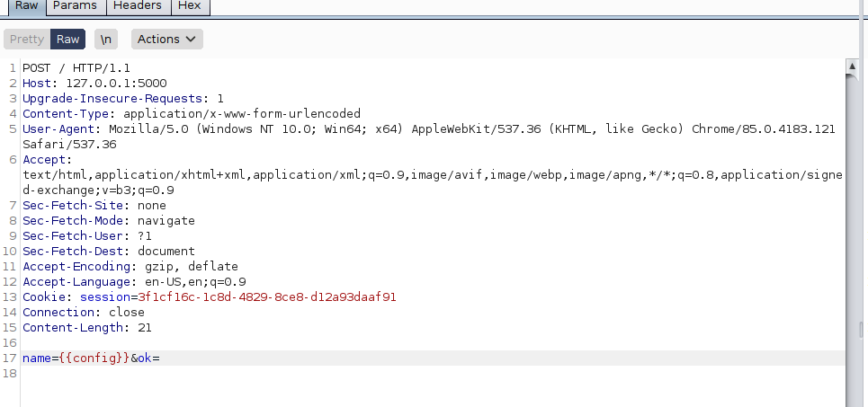The image size is (868, 407).
Task: Click the 127.0.0.1:5000 host value
Action: point(116,84)
